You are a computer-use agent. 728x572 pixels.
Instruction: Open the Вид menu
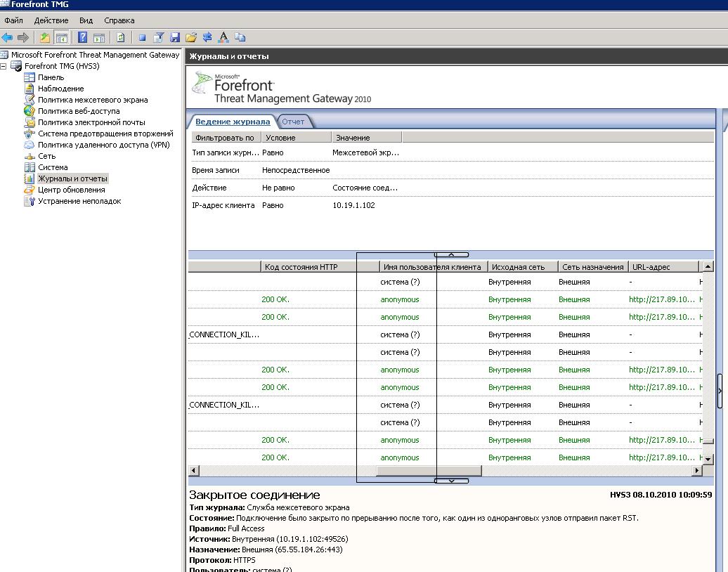(86, 20)
